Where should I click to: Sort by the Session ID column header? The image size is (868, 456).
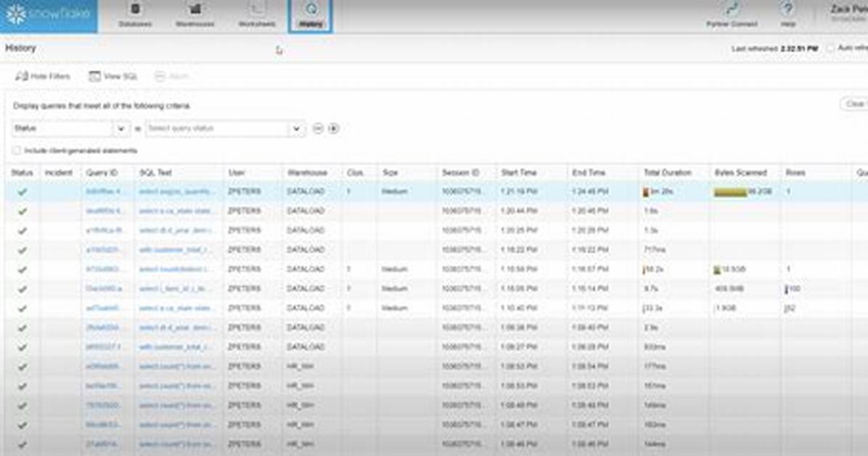(x=461, y=173)
